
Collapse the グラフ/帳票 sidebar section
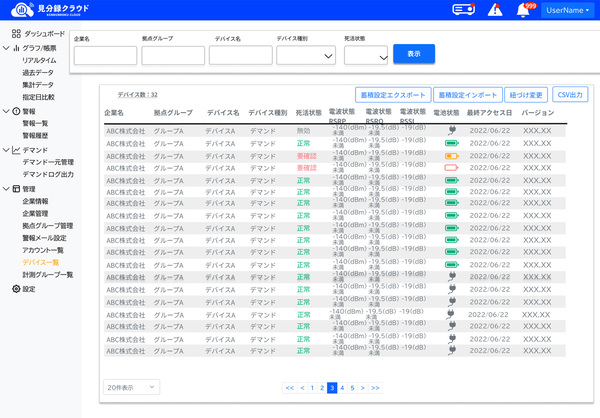5,48
